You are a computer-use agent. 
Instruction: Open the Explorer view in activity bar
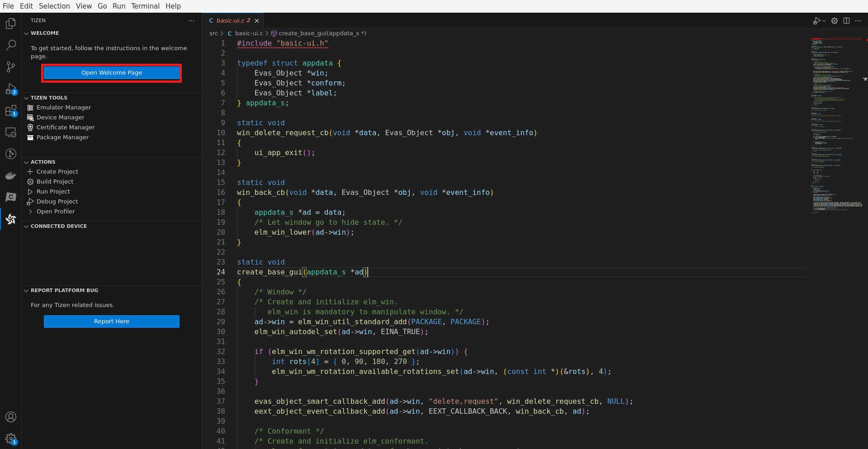(x=11, y=24)
